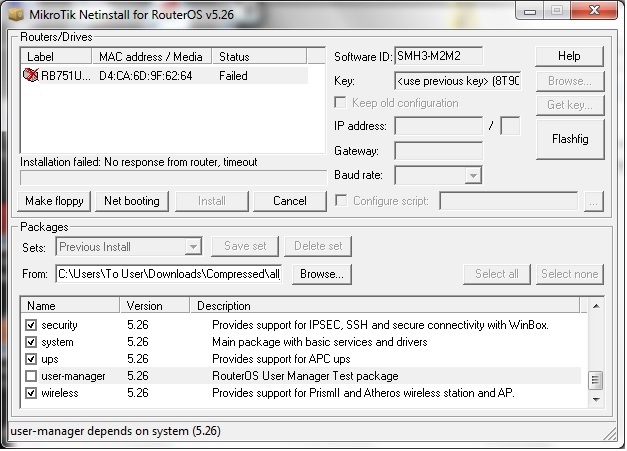Click Browse button next to From path
The width and height of the screenshot is (627, 451).
(322, 274)
